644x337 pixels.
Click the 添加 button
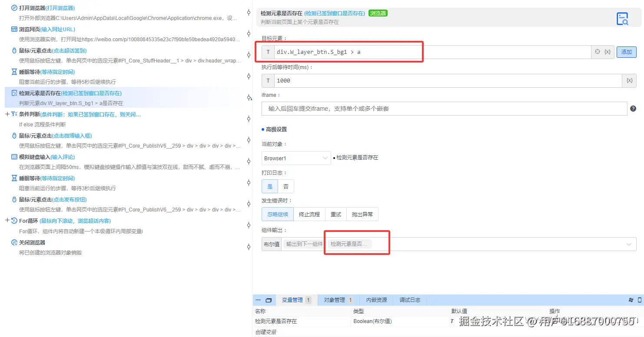pos(627,52)
